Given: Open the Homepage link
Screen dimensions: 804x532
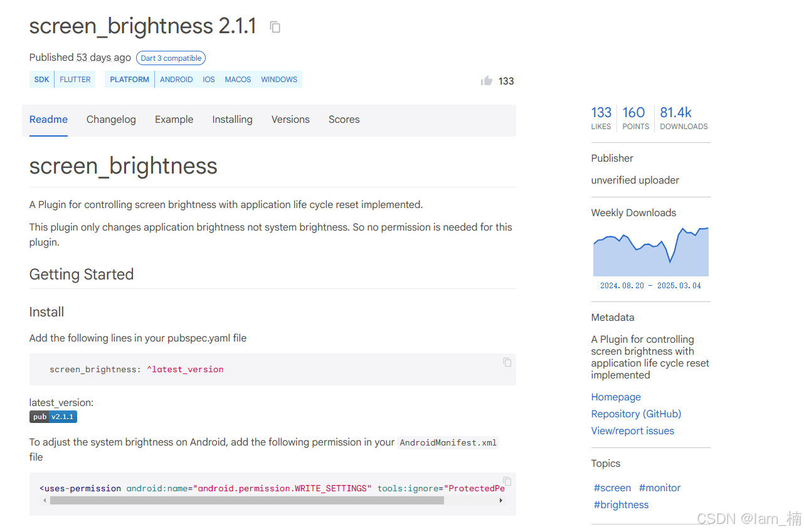Looking at the screenshot, I should click(616, 397).
